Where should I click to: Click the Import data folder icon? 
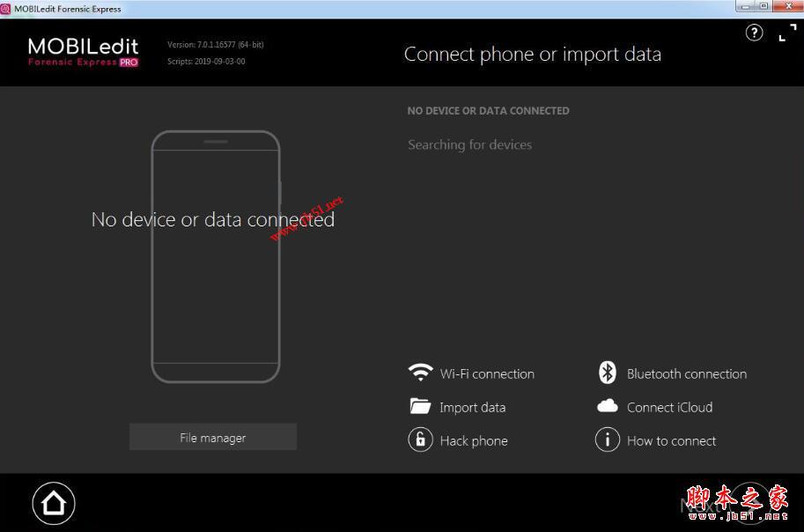420,406
